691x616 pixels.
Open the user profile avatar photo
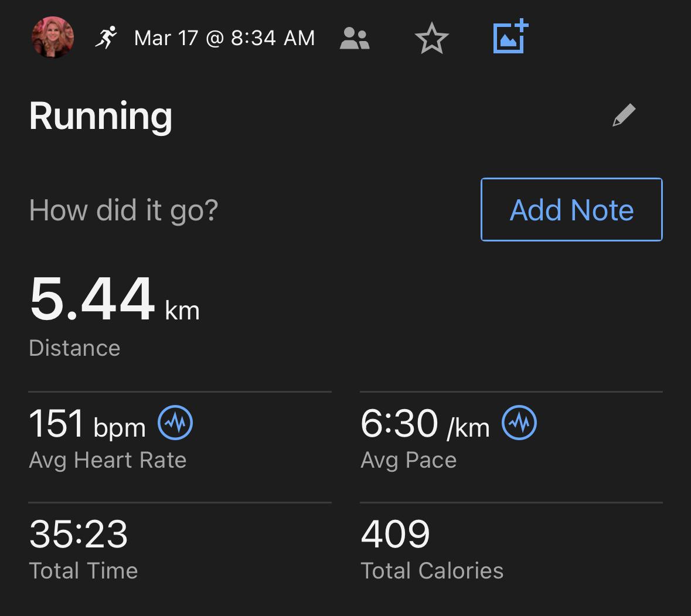52,38
